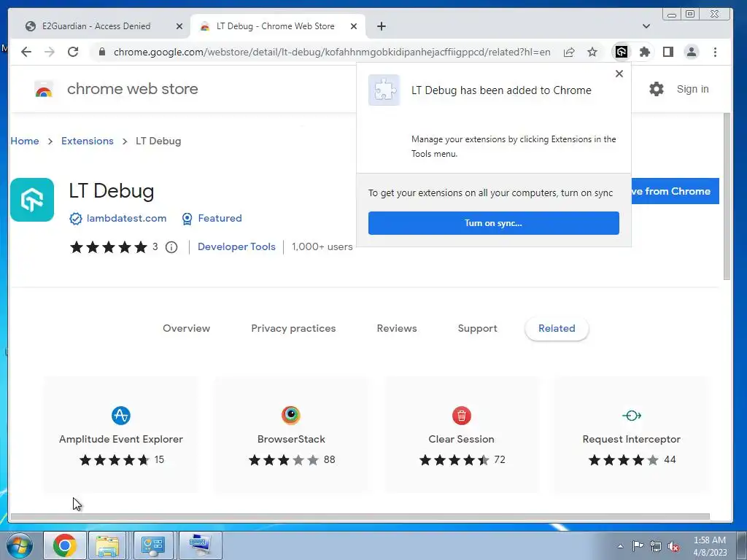
Task: Click the address bar URL field
Action: tap(332, 52)
